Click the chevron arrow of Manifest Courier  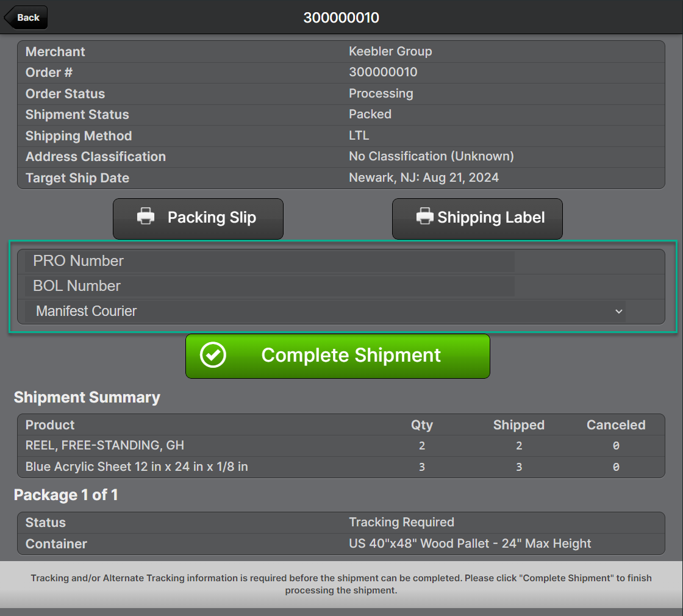point(618,312)
